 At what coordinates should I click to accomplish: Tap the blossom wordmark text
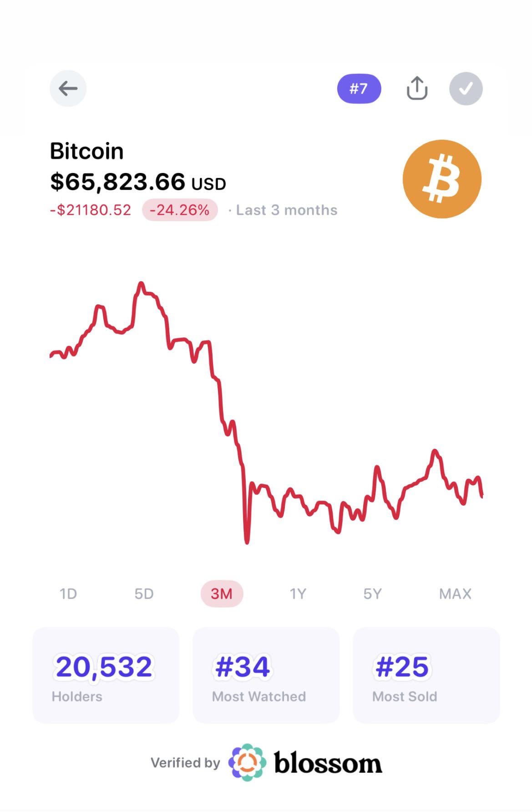tap(328, 763)
